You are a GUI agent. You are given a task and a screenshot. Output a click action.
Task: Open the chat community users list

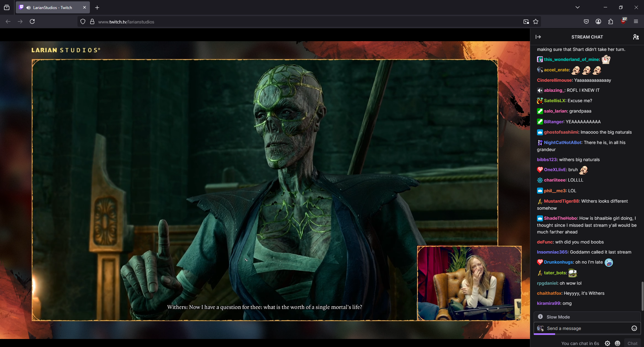point(636,37)
